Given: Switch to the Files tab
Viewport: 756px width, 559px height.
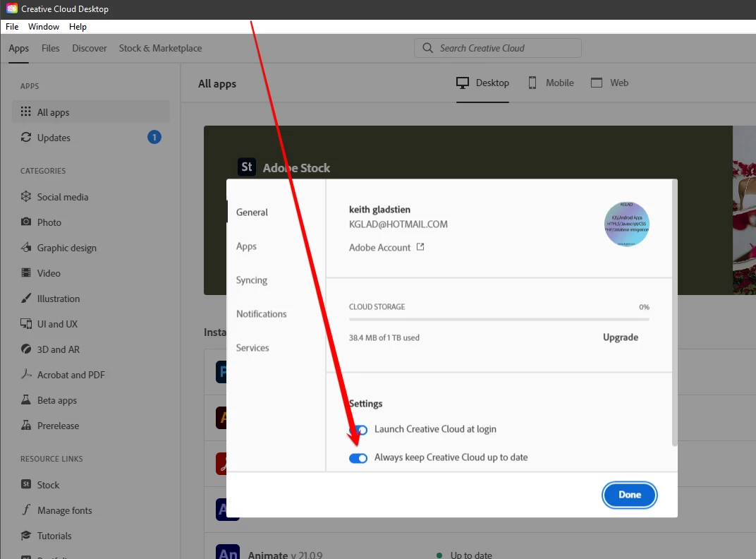Looking at the screenshot, I should (x=51, y=48).
